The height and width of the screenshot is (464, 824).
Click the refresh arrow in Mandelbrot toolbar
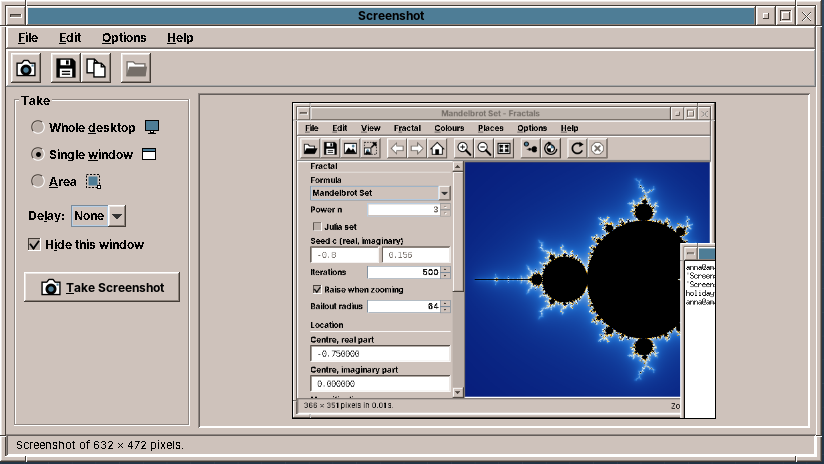pyautogui.click(x=577, y=149)
